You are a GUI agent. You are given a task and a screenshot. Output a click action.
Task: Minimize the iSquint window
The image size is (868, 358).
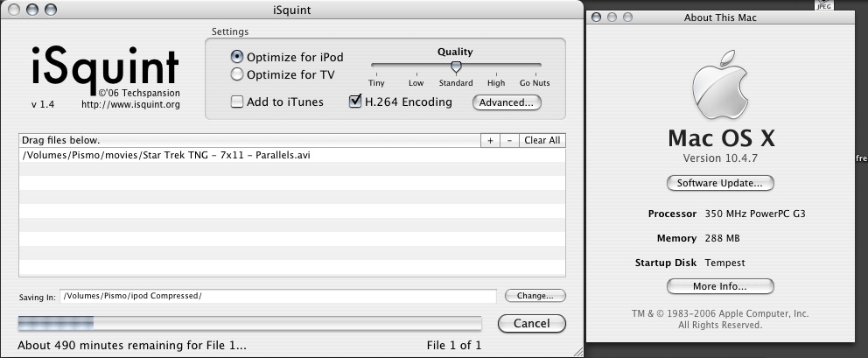(32, 10)
